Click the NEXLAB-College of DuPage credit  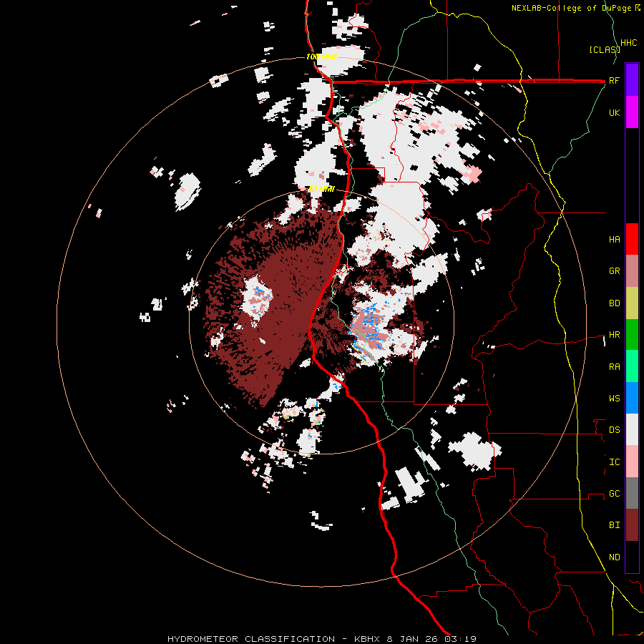pyautogui.click(x=571, y=8)
